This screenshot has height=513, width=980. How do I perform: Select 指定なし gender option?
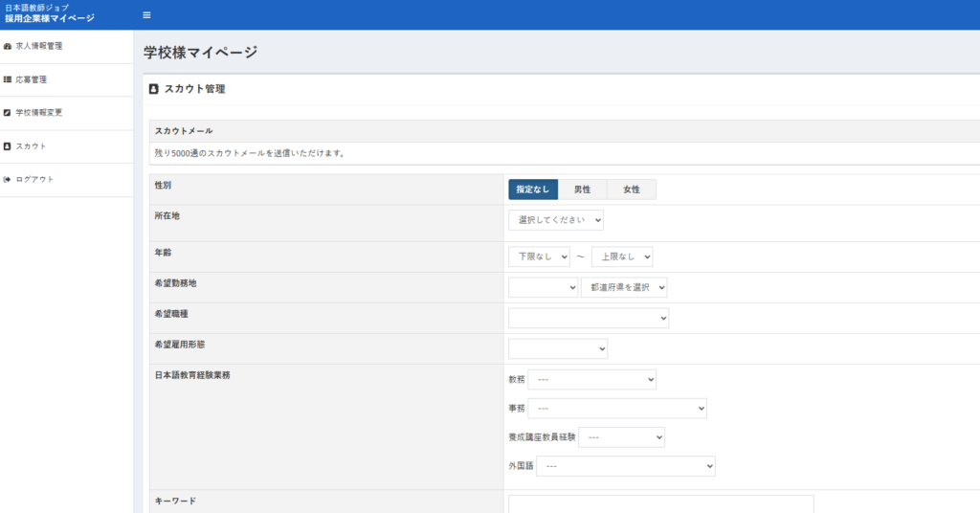pyautogui.click(x=533, y=190)
